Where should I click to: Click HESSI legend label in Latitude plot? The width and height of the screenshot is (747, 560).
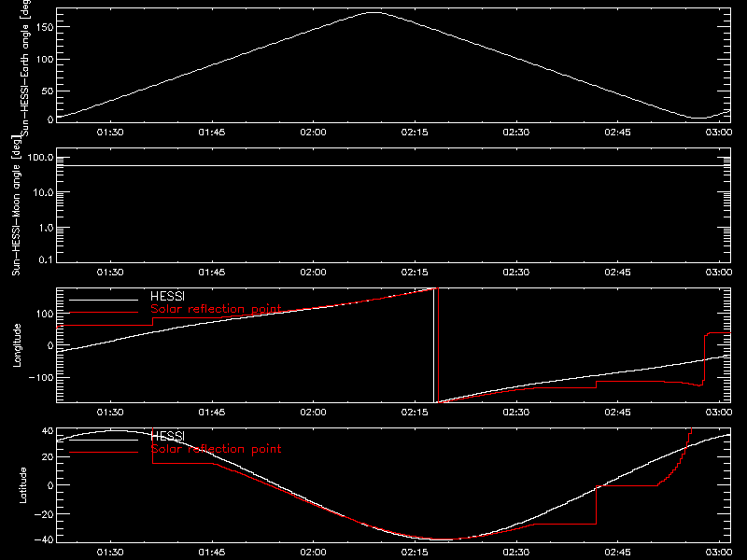click(x=167, y=436)
